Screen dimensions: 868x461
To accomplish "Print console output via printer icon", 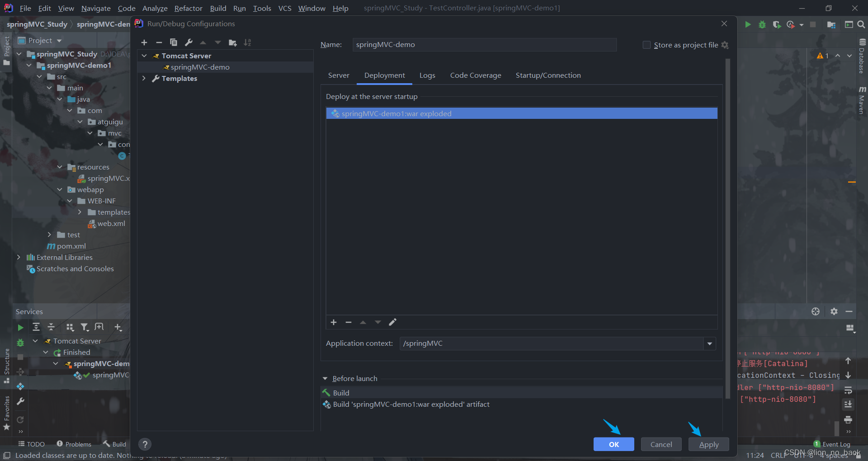I will (x=848, y=420).
